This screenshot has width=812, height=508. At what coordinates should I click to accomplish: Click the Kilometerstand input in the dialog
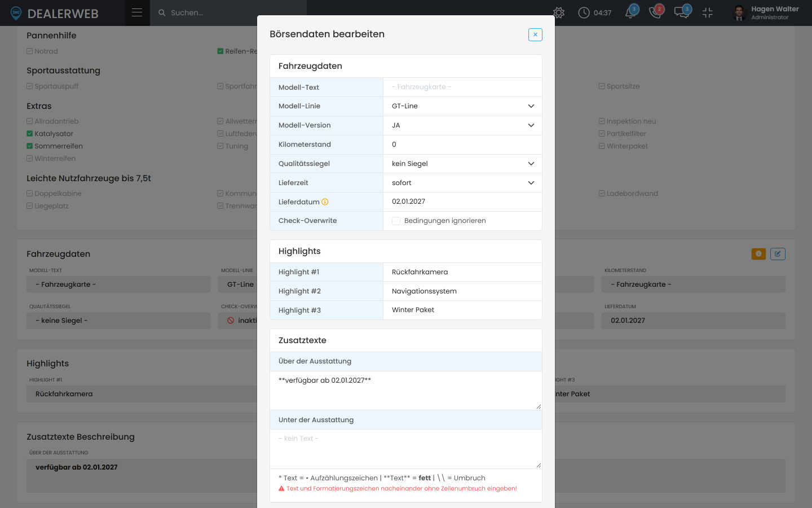(x=462, y=144)
